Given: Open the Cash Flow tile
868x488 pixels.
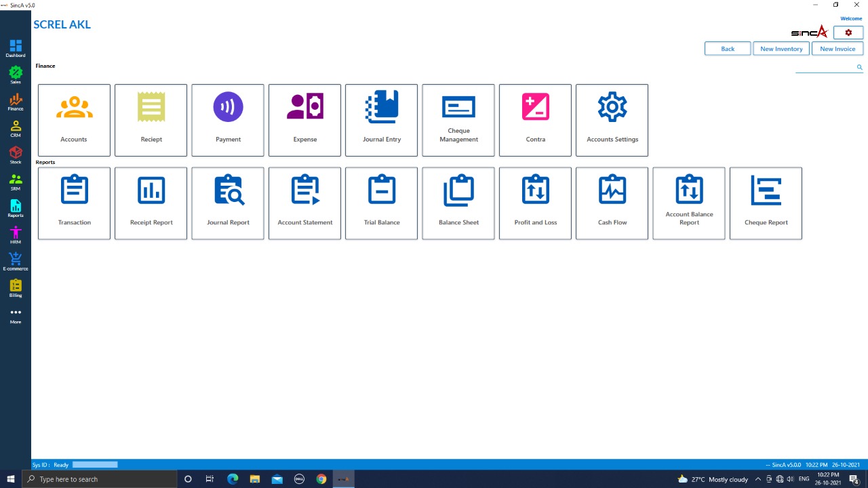Looking at the screenshot, I should pyautogui.click(x=612, y=203).
